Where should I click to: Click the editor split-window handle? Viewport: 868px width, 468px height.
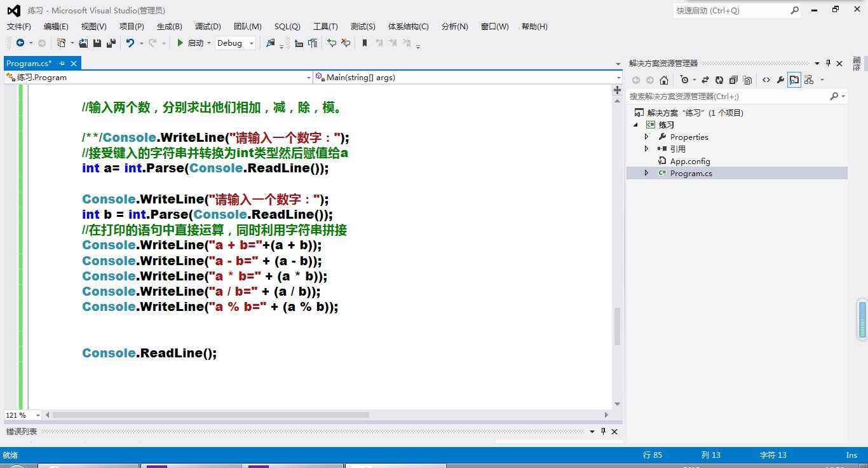pyautogui.click(x=617, y=90)
